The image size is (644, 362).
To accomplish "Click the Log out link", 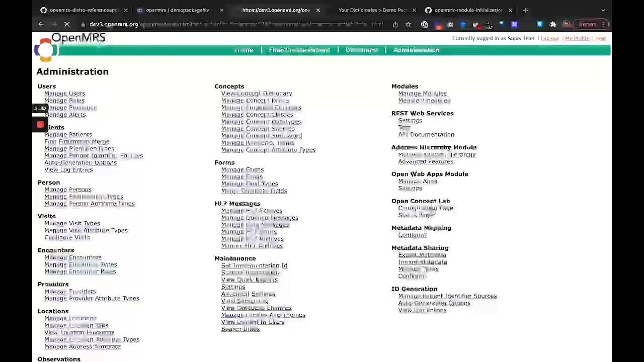I will click(550, 38).
